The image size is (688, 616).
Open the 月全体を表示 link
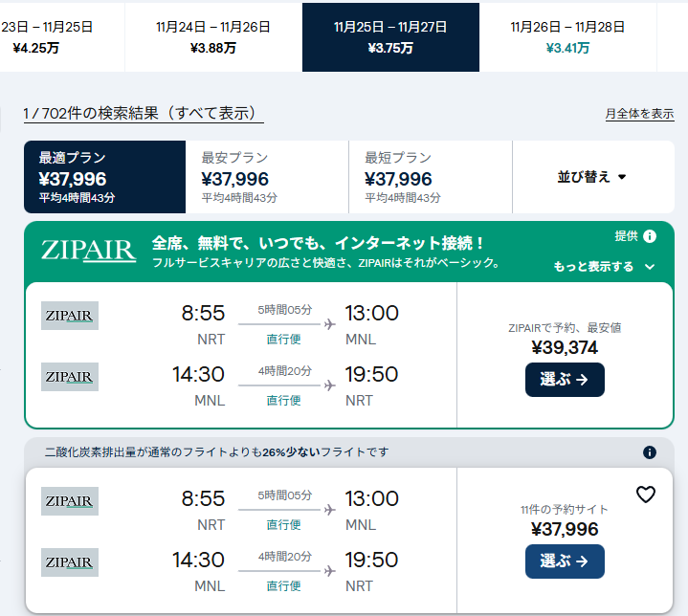639,114
